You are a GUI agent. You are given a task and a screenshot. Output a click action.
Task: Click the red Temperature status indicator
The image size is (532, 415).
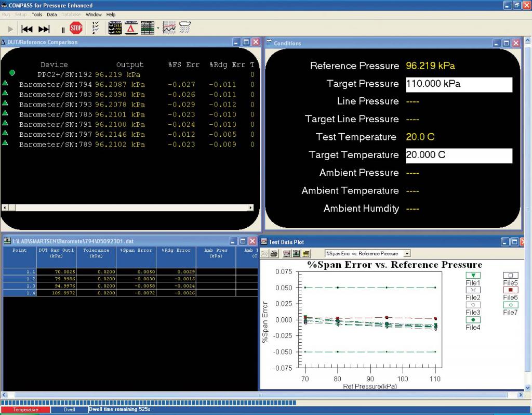click(25, 410)
